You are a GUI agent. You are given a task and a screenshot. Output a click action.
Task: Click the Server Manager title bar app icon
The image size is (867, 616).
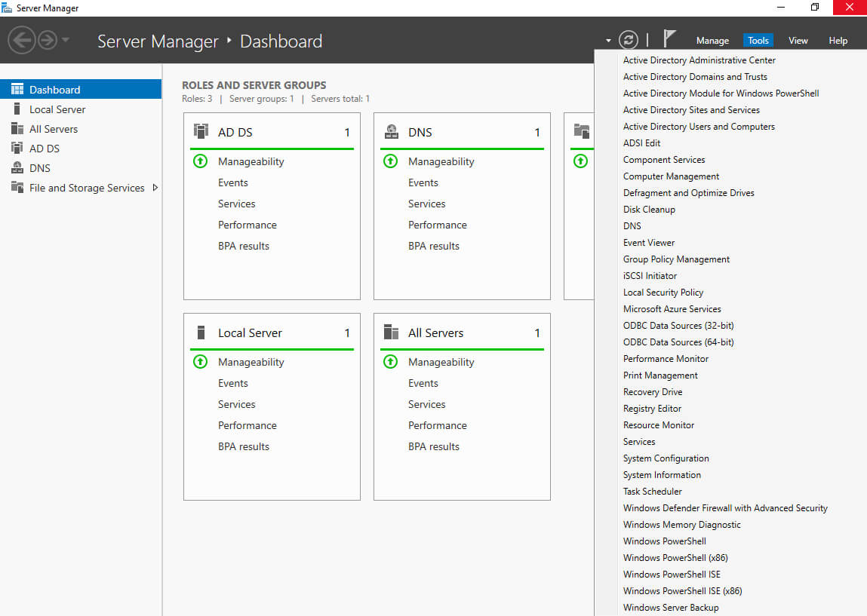[x=7, y=8]
